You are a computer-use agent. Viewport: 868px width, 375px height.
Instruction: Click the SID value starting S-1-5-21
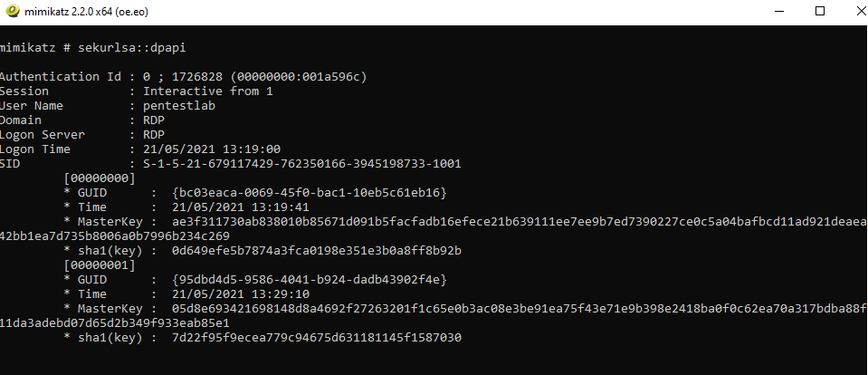302,164
